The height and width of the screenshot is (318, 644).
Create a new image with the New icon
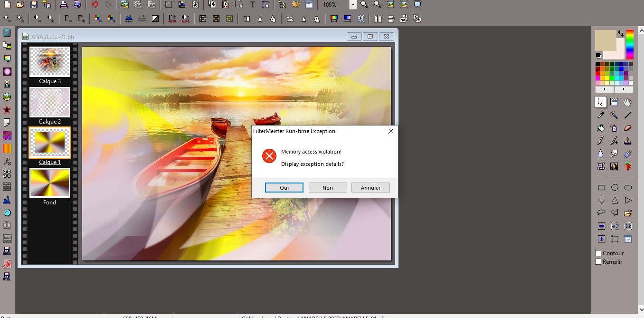[x=7, y=5]
